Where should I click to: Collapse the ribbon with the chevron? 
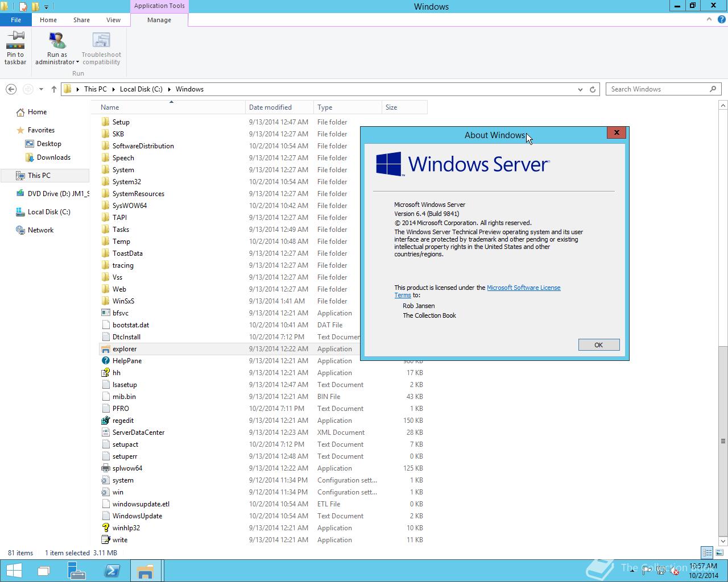point(709,19)
